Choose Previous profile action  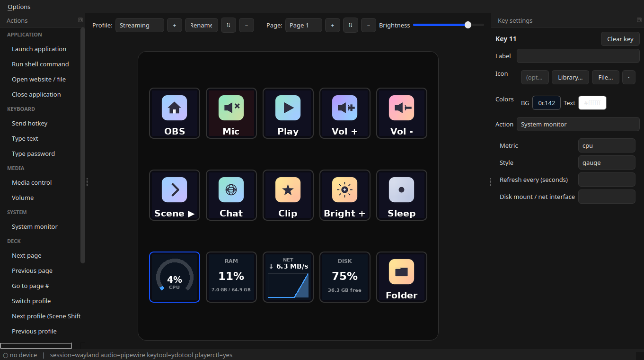[x=34, y=331]
